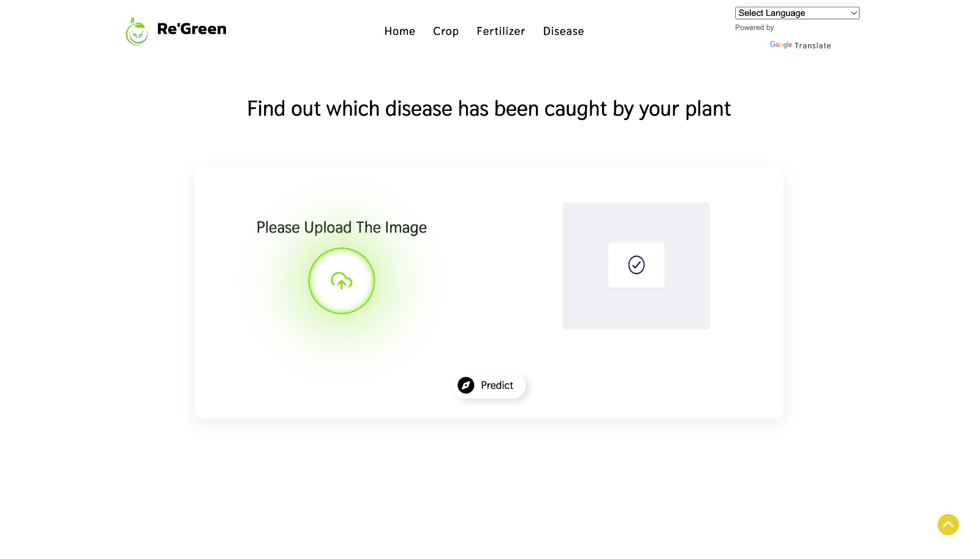Click the gray image preview area
Screen dimensions: 980x559
tap(636, 266)
